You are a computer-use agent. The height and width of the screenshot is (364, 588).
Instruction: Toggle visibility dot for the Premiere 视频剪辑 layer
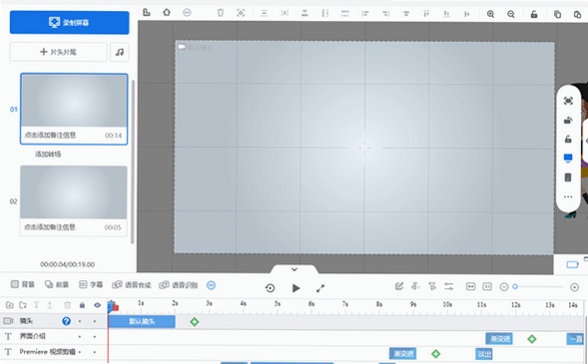[x=95, y=352]
